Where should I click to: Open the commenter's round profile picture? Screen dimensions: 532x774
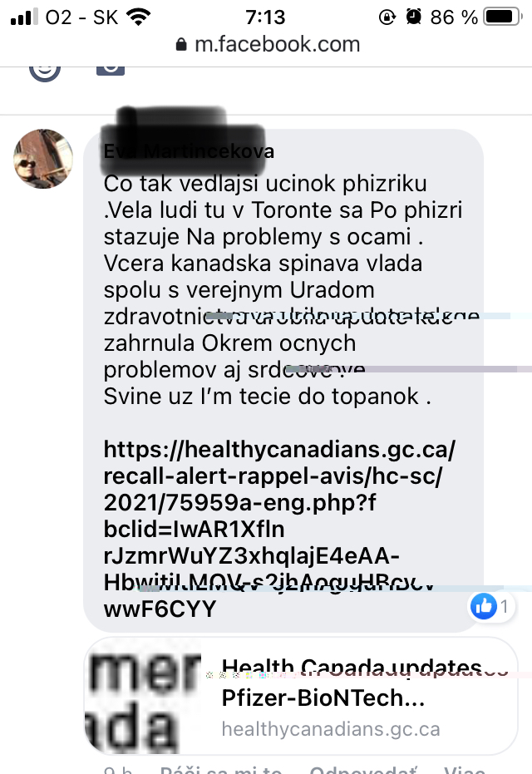point(43,159)
